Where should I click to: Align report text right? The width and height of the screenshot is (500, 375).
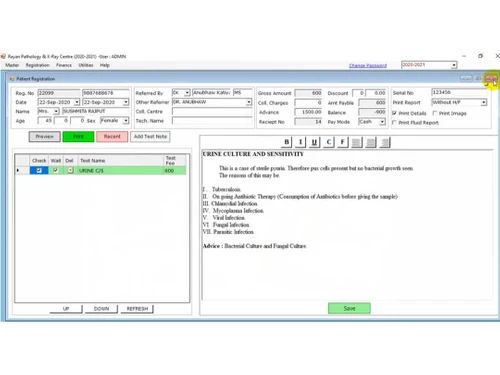[x=384, y=142]
